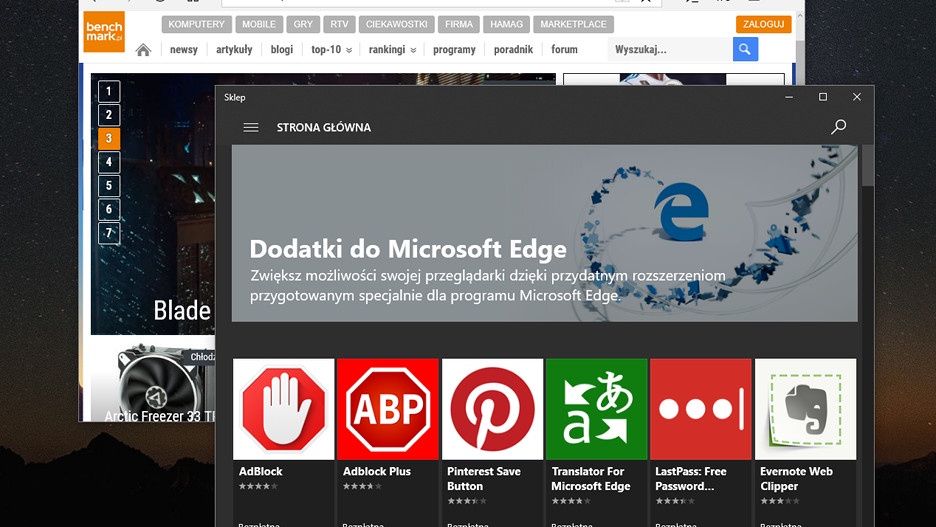Click the Wyszukaj search field
Image resolution: width=936 pixels, height=527 pixels.
coord(670,49)
